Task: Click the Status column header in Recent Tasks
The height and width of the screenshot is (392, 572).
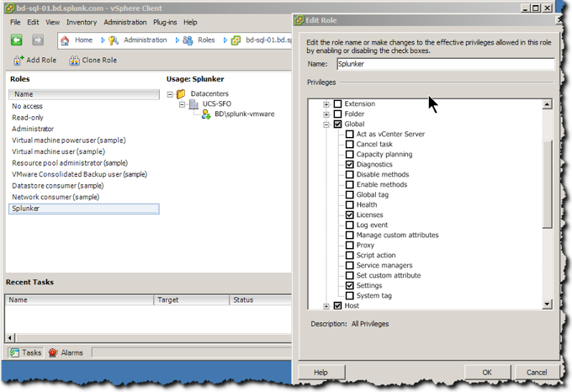Action: pos(260,299)
